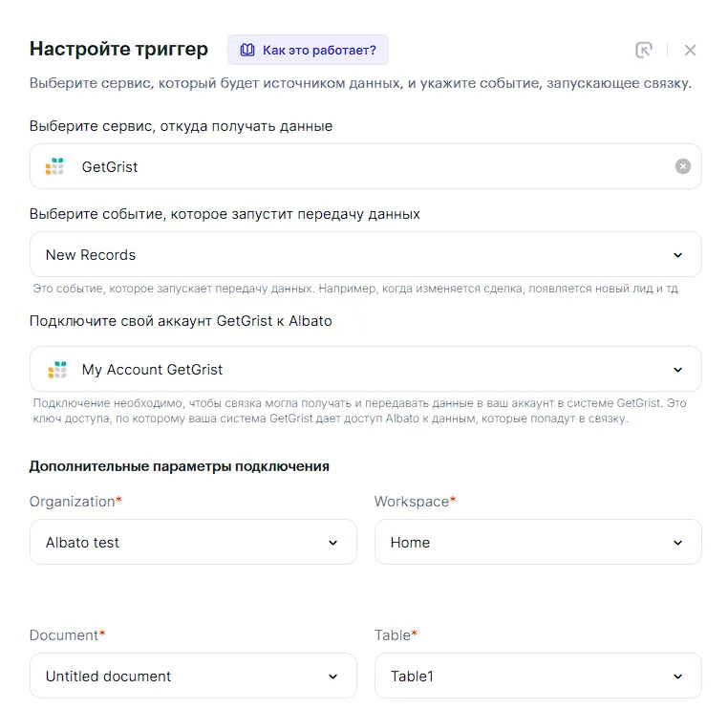Click the chevron arrow in Organization field
The height and width of the screenshot is (709, 728).
[x=332, y=543]
